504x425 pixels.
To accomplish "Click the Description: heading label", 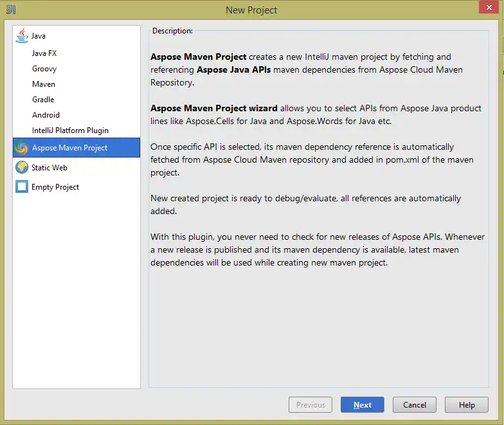I will (172, 31).
